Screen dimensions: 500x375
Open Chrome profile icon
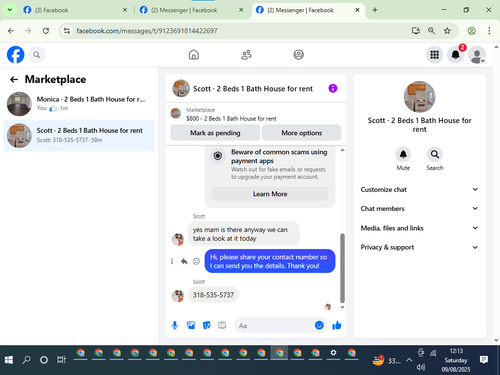[x=471, y=31]
